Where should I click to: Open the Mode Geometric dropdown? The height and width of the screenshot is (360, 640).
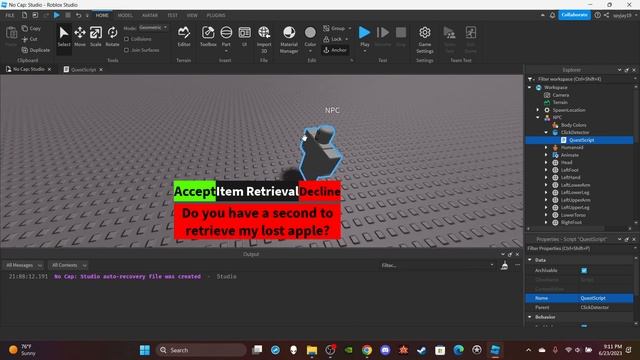153,28
